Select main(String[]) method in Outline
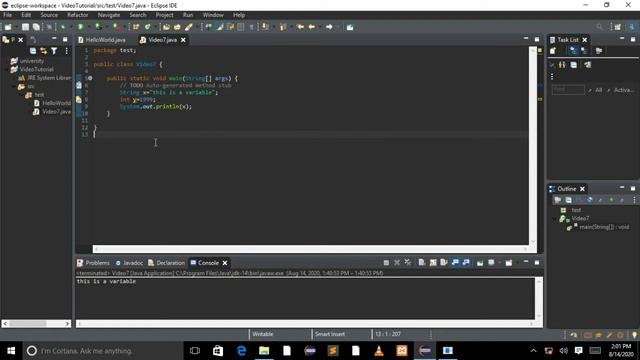640x360 pixels. point(604,227)
